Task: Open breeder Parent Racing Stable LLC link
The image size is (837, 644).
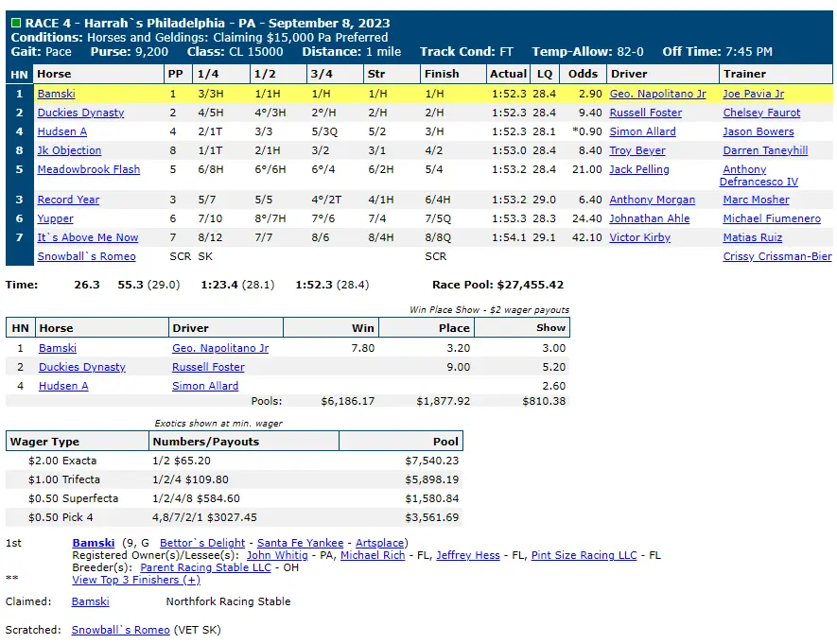Action: (x=205, y=567)
